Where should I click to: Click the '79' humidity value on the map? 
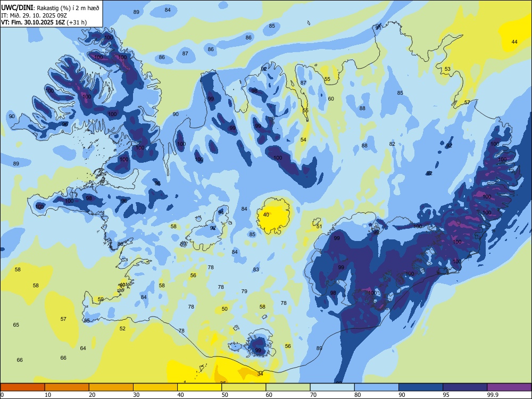(x=244, y=291)
